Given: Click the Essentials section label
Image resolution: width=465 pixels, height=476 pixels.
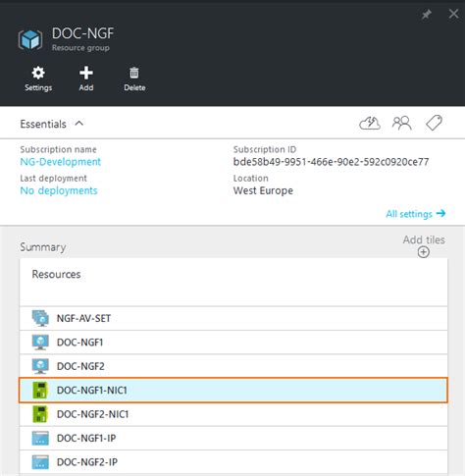Looking at the screenshot, I should tap(43, 124).
